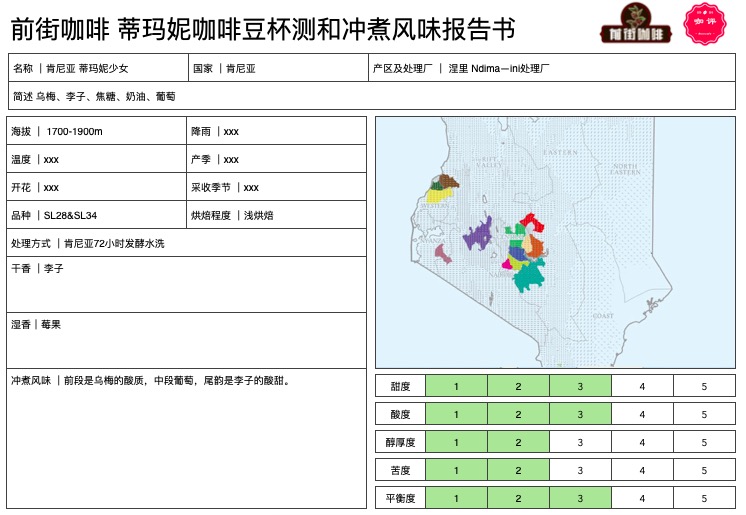746x515 pixels.
Task: Click the red region on the Kenya map
Action: point(532,222)
